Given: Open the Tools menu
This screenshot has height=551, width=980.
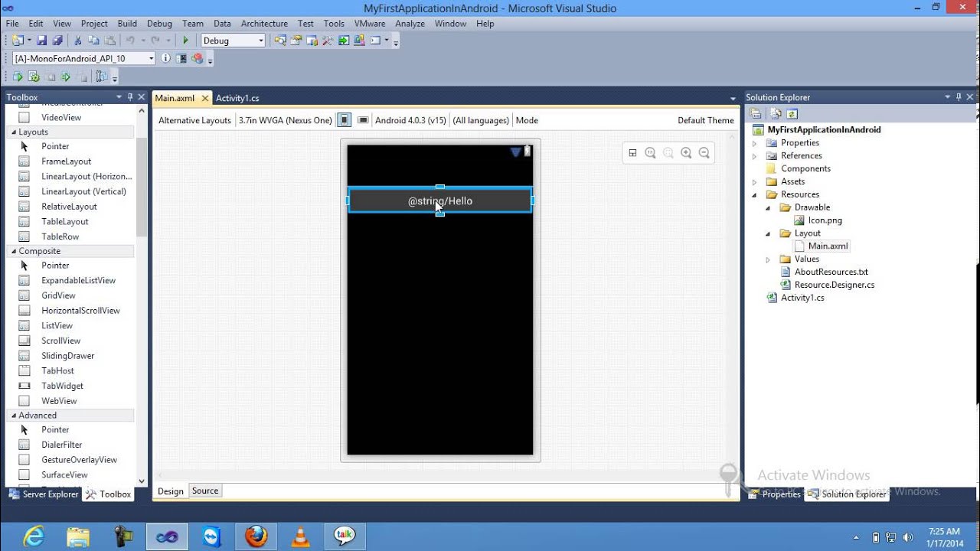Looking at the screenshot, I should [334, 24].
